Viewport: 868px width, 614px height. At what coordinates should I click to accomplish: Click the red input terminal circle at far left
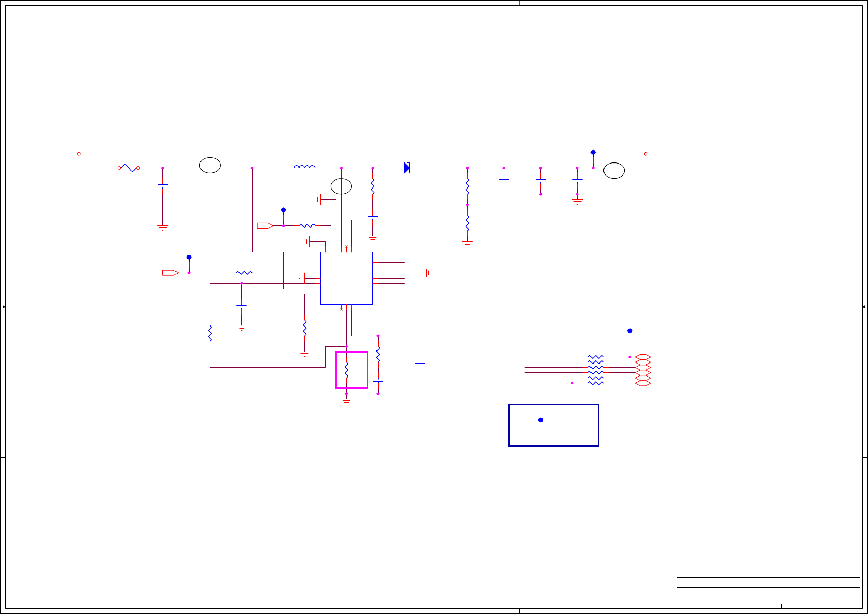point(79,154)
